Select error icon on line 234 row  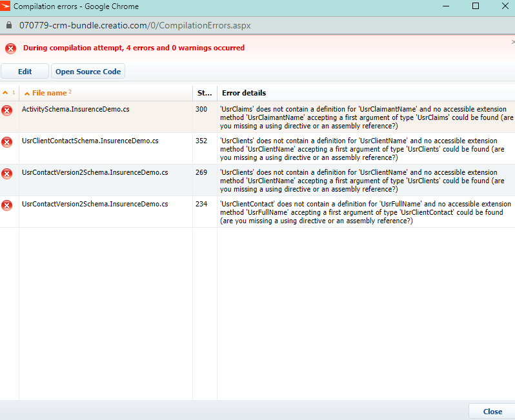point(7,205)
